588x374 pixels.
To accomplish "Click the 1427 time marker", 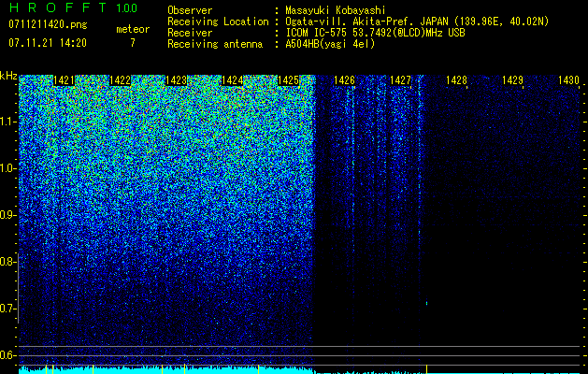I will [x=400, y=80].
